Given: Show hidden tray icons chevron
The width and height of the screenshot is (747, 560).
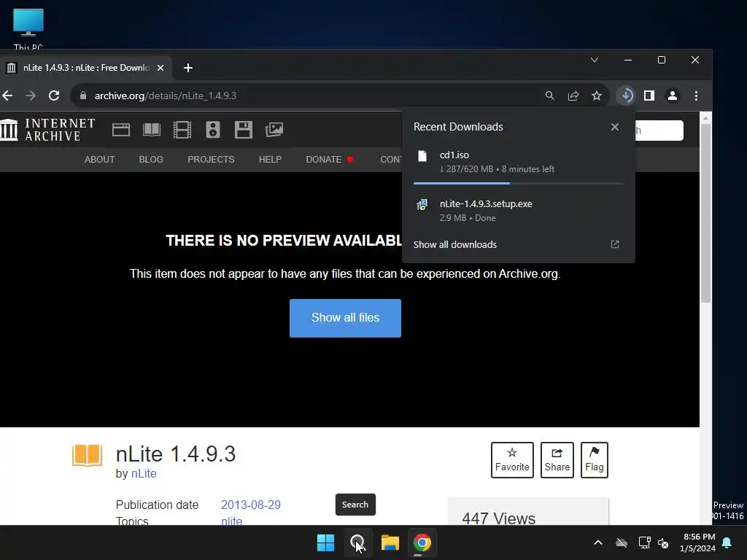Looking at the screenshot, I should (x=598, y=542).
